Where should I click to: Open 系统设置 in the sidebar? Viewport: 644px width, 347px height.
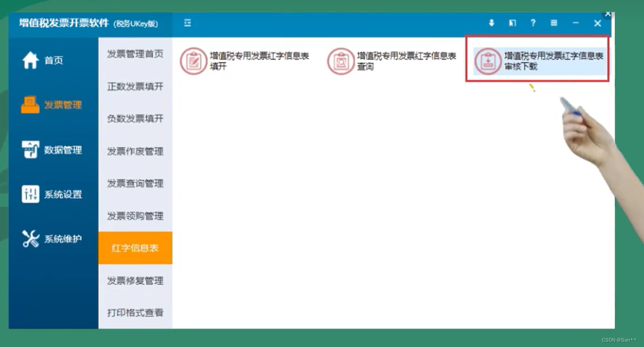point(63,195)
